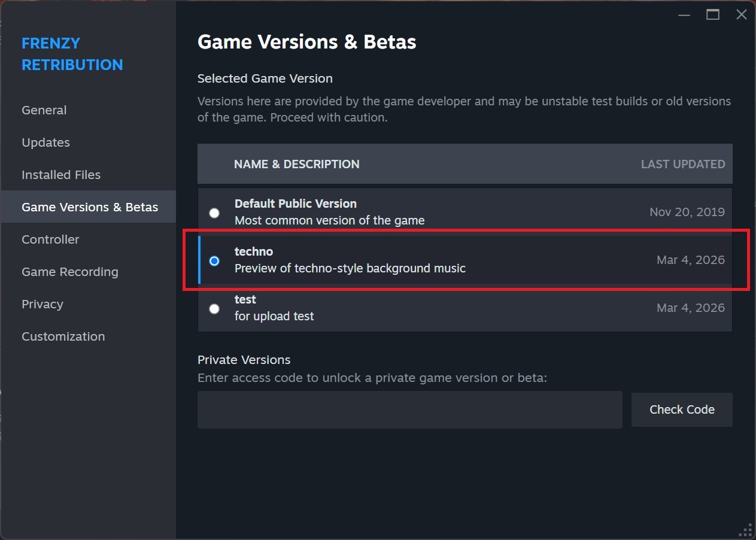The height and width of the screenshot is (540, 756).
Task: Open the Customization section
Action: click(63, 336)
